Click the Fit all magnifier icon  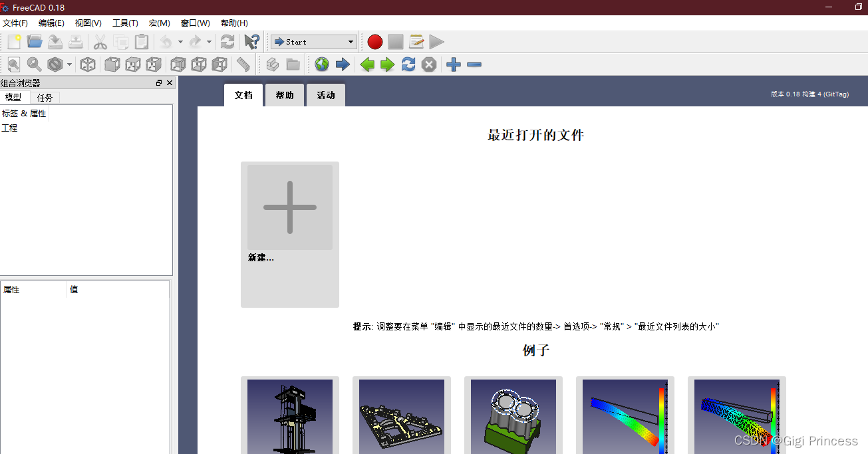(14, 64)
